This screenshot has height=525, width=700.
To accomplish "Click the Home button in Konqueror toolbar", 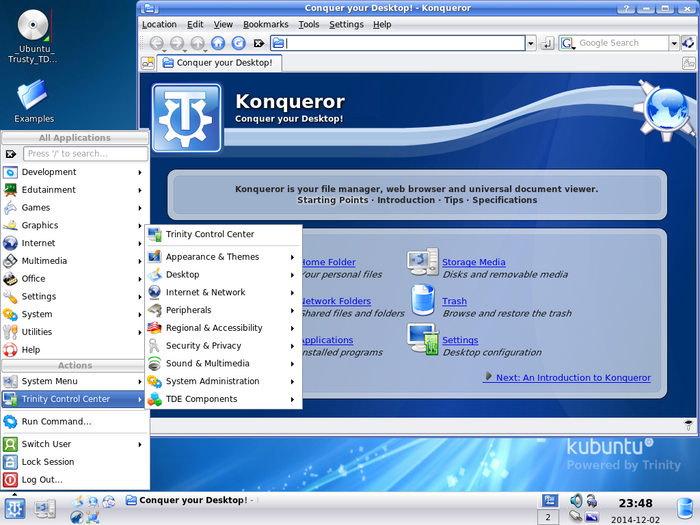I will [217, 43].
